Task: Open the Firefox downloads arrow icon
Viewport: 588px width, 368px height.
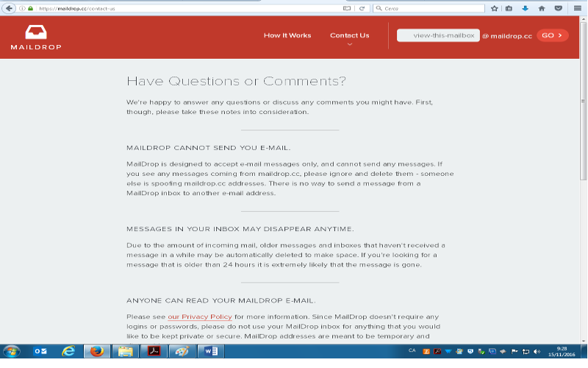Action: click(526, 8)
